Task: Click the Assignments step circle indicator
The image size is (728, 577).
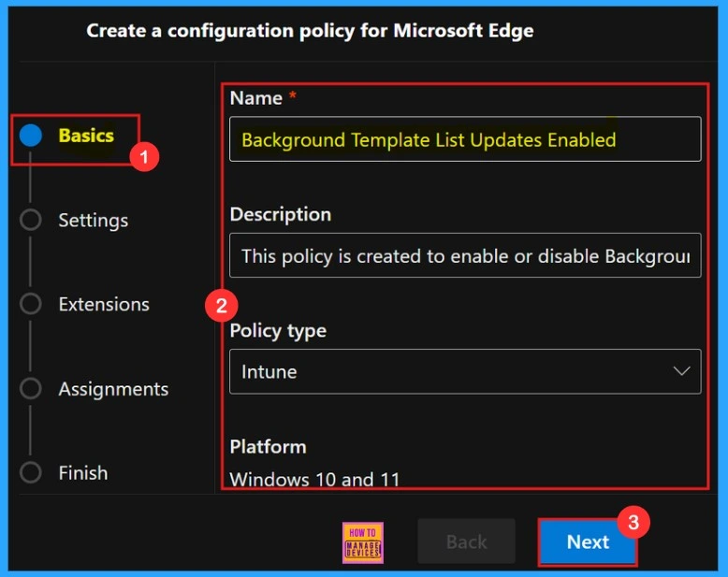Action: pyautogui.click(x=31, y=388)
